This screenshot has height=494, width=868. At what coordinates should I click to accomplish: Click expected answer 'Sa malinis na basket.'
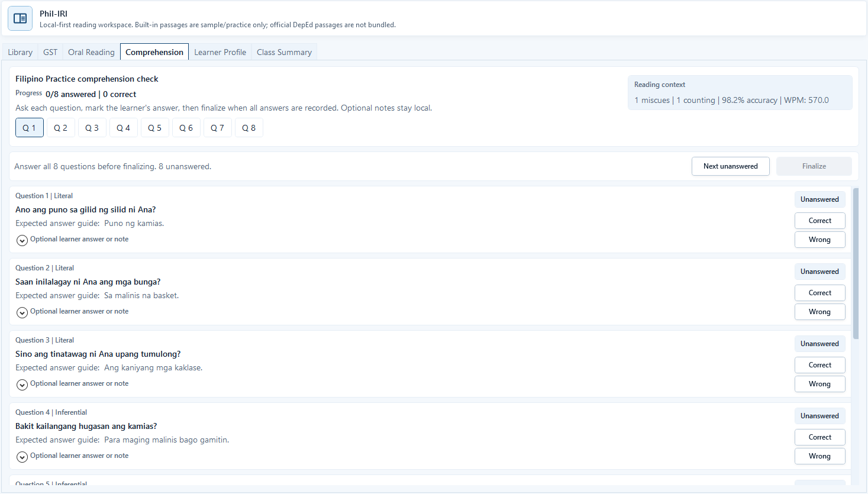click(x=141, y=295)
